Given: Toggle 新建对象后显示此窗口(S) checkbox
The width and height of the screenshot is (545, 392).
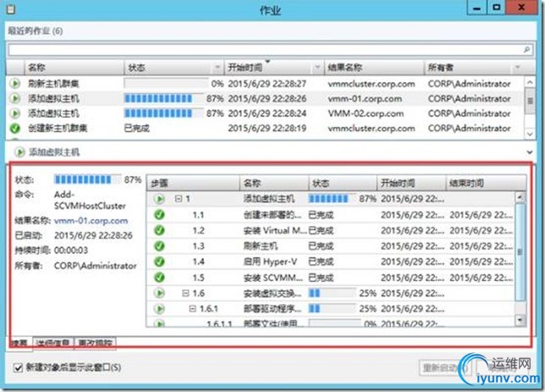Looking at the screenshot, I should pos(18,367).
